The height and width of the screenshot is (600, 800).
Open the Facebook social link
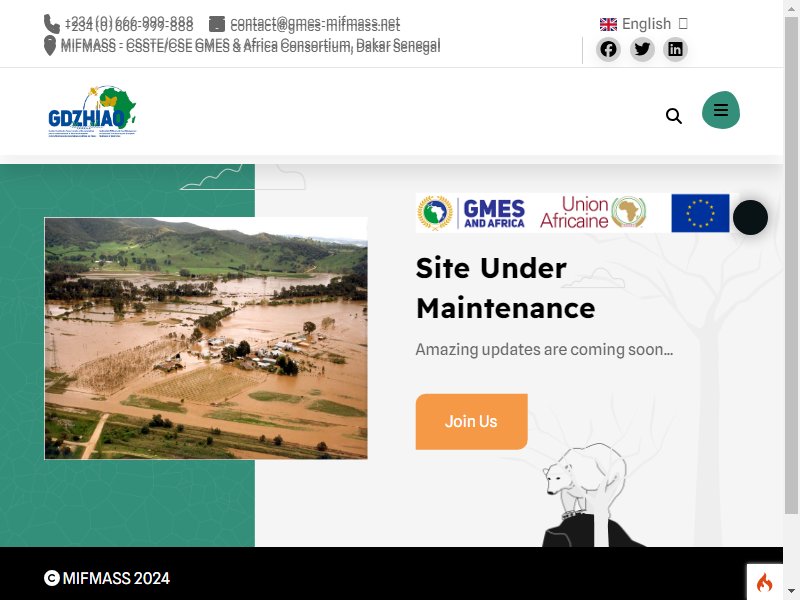coord(608,49)
